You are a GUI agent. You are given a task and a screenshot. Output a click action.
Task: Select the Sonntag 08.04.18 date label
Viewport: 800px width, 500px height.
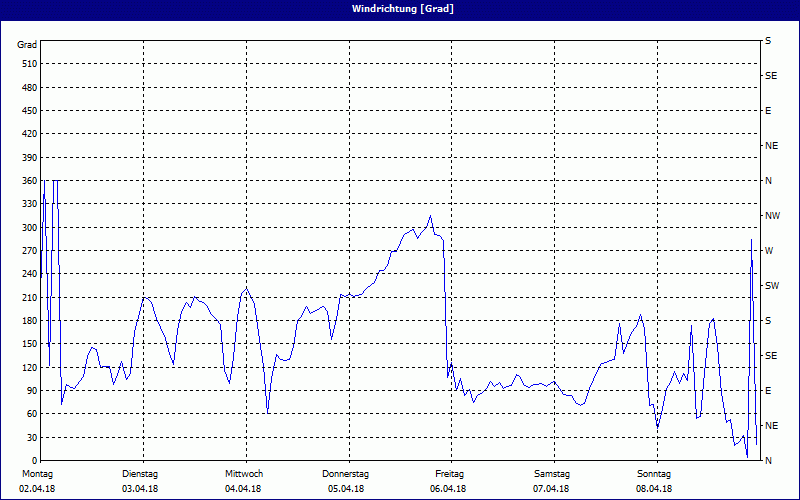click(x=654, y=481)
